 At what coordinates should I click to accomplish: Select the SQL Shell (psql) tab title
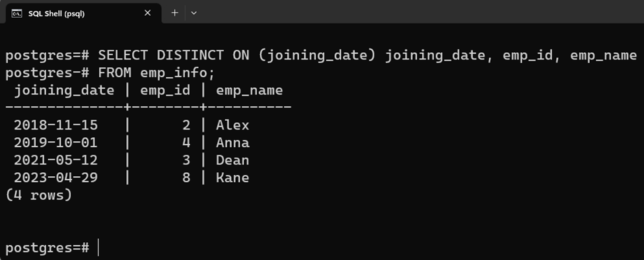click(56, 14)
